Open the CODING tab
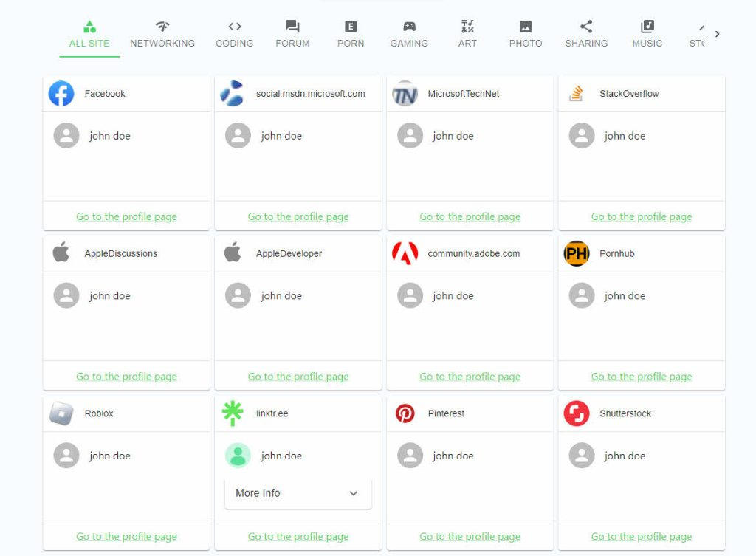Image resolution: width=756 pixels, height=556 pixels. coord(234,35)
